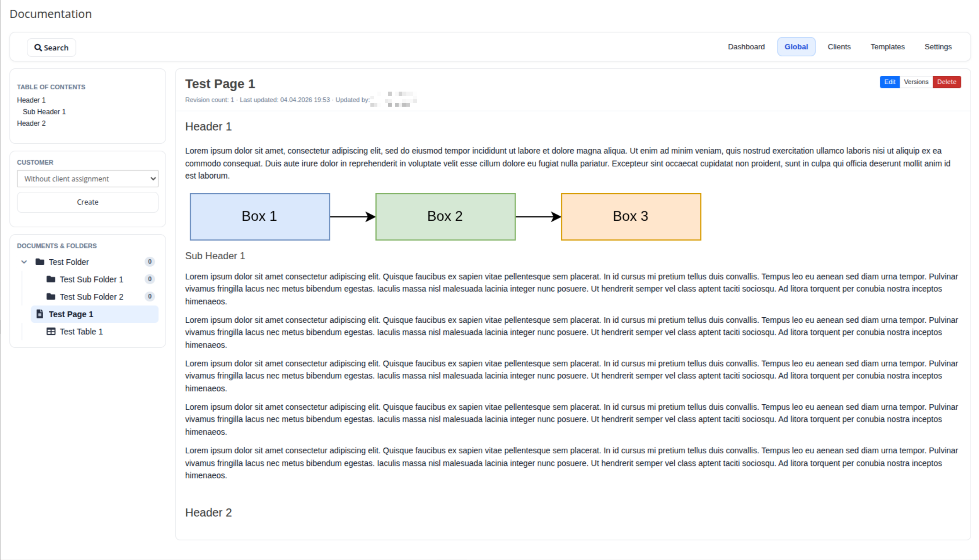
Task: Click the Test Sub Folder 2 count badge
Action: (150, 297)
